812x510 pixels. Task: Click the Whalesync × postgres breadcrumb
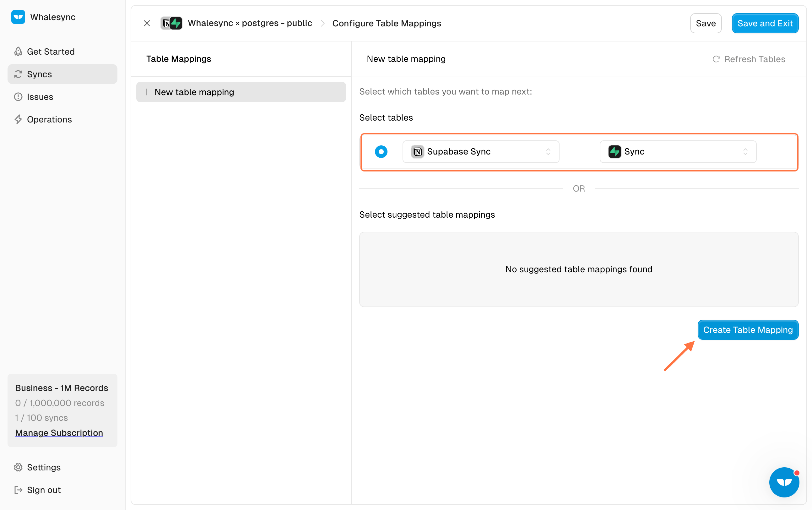[250, 23]
